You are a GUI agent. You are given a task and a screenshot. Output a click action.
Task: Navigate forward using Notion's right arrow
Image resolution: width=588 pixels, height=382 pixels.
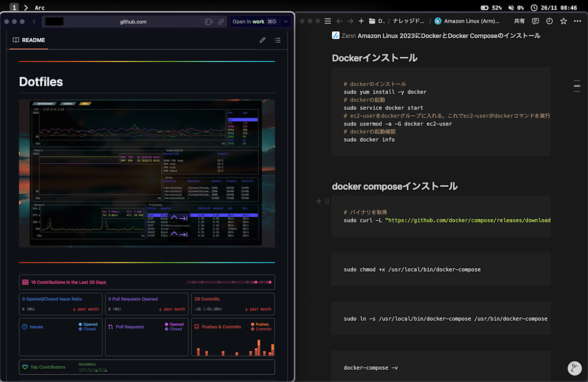[350, 21]
